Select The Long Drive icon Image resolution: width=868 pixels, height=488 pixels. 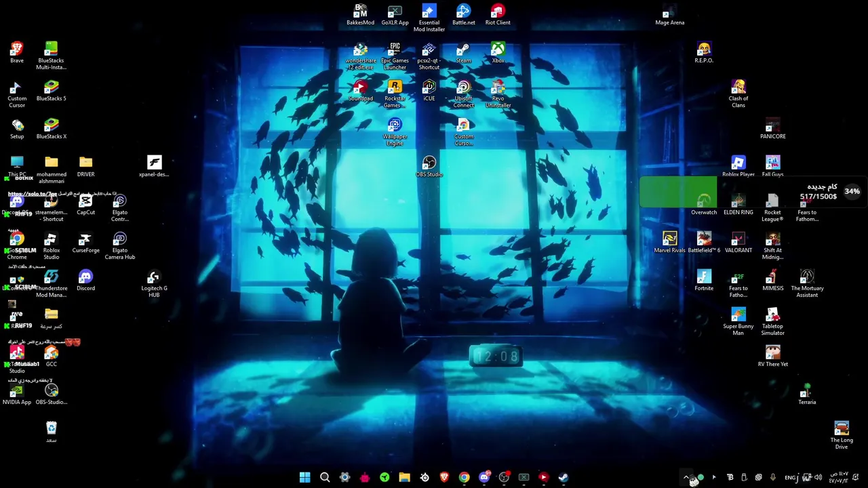(x=842, y=436)
